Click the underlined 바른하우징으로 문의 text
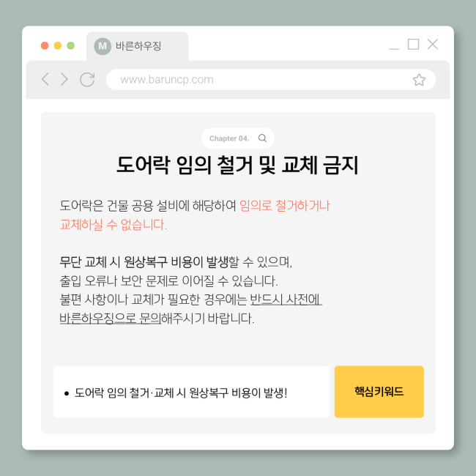The height and width of the screenshot is (476, 476). coord(110,319)
